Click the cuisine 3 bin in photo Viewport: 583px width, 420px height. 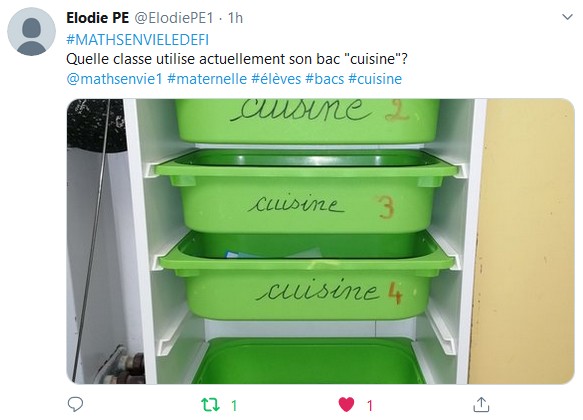[306, 191]
